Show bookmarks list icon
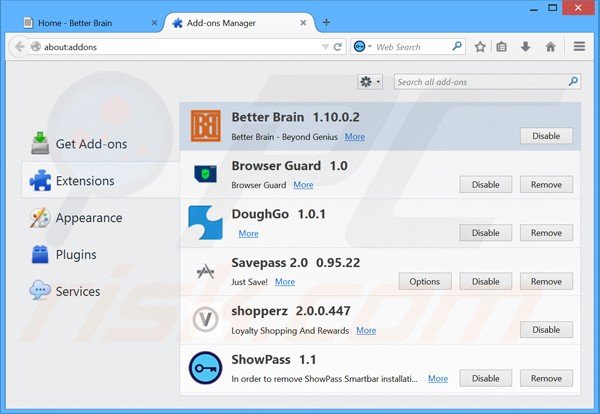This screenshot has height=414, width=600. pos(501,47)
